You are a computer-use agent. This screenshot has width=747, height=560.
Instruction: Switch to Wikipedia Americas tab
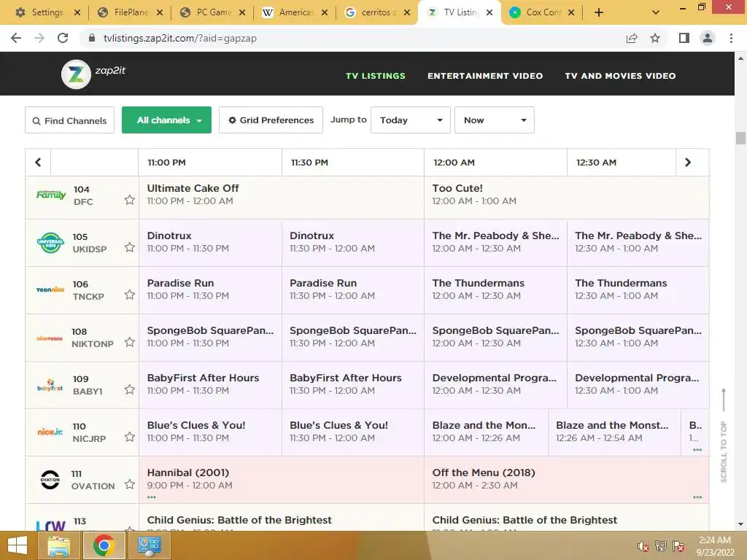click(x=295, y=12)
